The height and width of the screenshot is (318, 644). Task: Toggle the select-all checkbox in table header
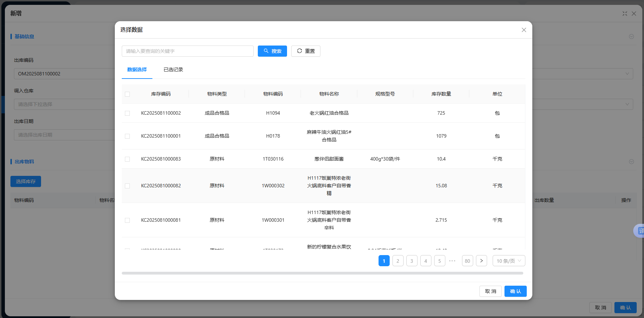click(127, 94)
